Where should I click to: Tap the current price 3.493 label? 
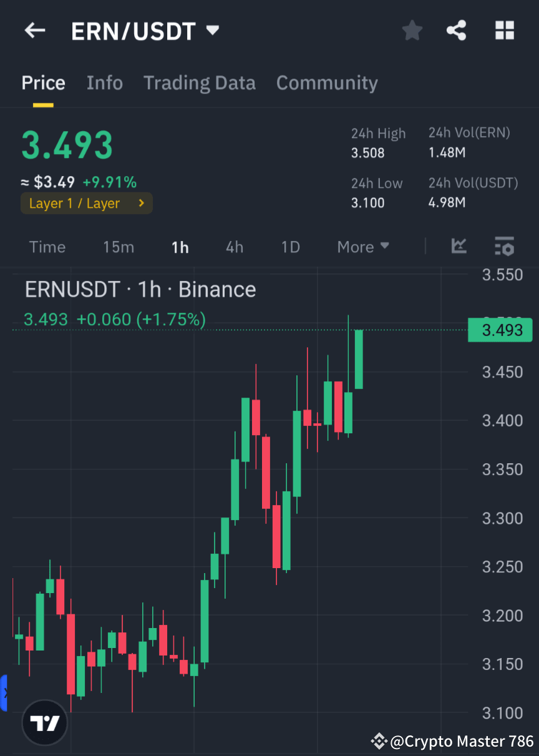pyautogui.click(x=67, y=144)
